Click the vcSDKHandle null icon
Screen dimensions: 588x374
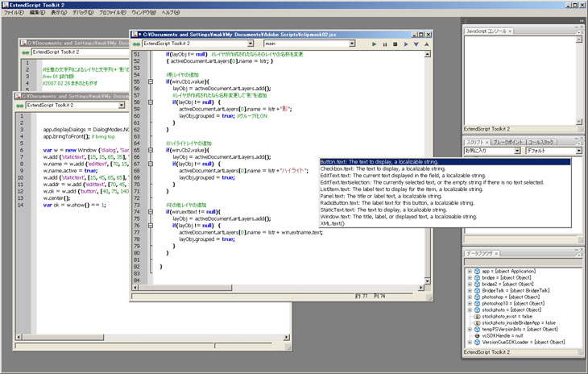[x=477, y=336]
